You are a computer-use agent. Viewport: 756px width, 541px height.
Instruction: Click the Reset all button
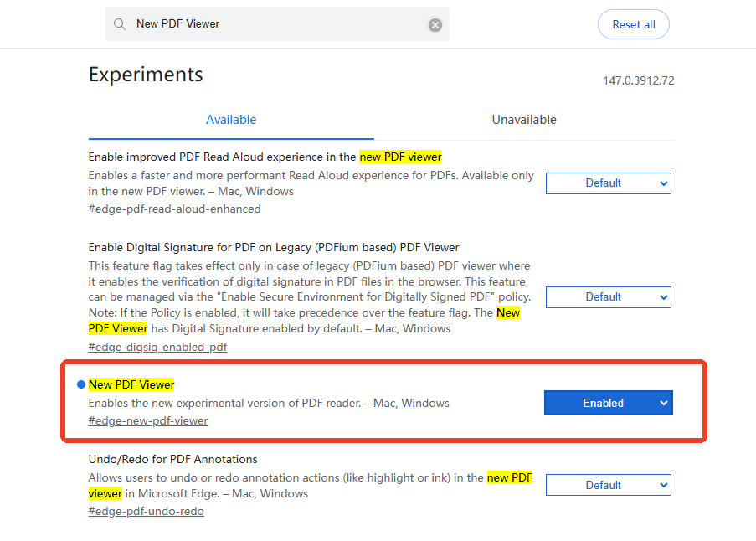[633, 24]
